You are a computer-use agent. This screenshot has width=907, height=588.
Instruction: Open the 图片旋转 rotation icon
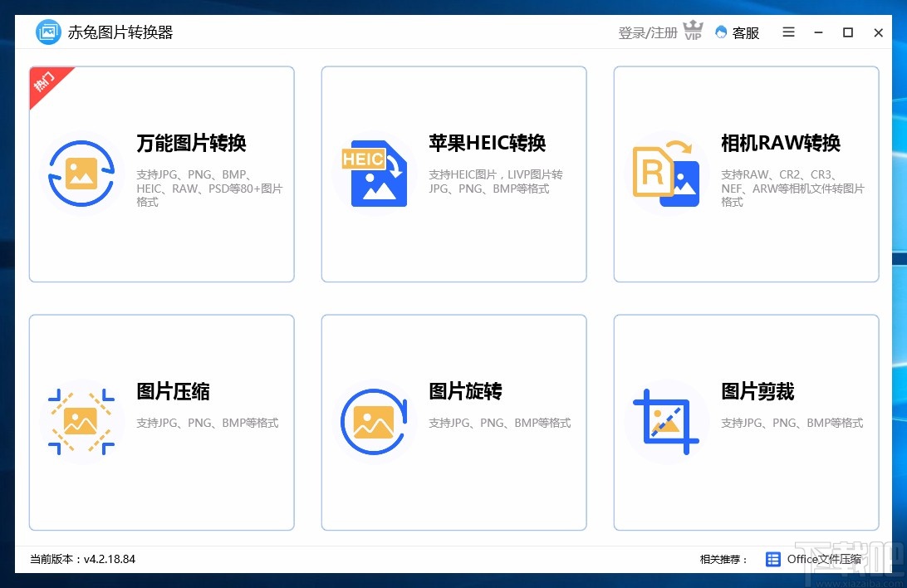coord(373,422)
